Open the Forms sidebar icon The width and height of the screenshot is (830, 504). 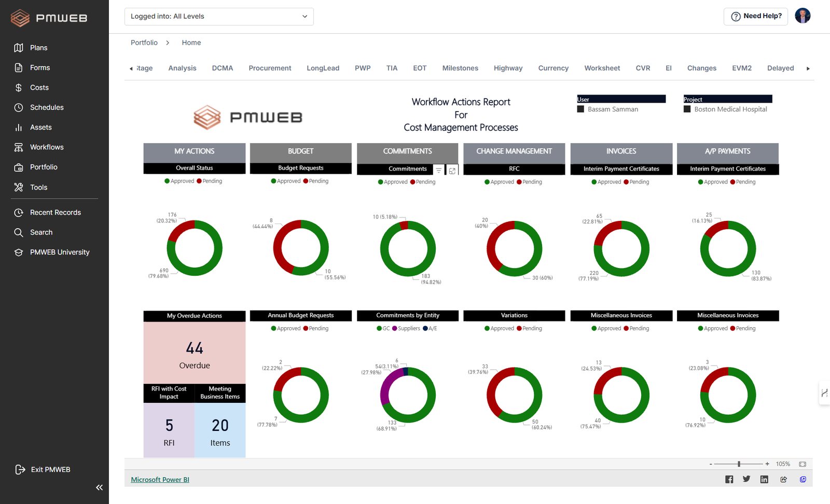point(19,67)
